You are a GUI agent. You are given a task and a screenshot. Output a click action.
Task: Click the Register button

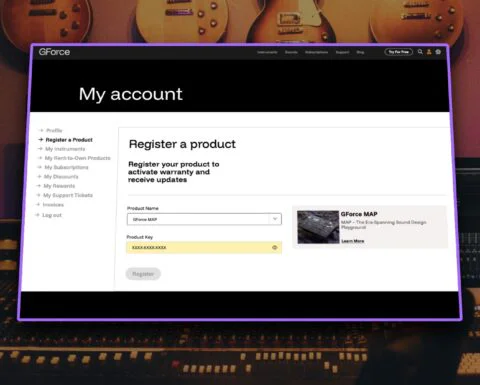[143, 274]
